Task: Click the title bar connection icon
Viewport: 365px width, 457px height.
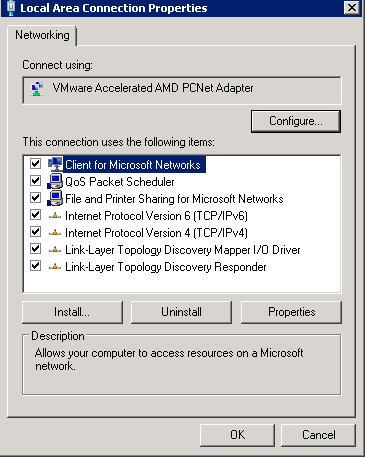Action: [x=11, y=8]
